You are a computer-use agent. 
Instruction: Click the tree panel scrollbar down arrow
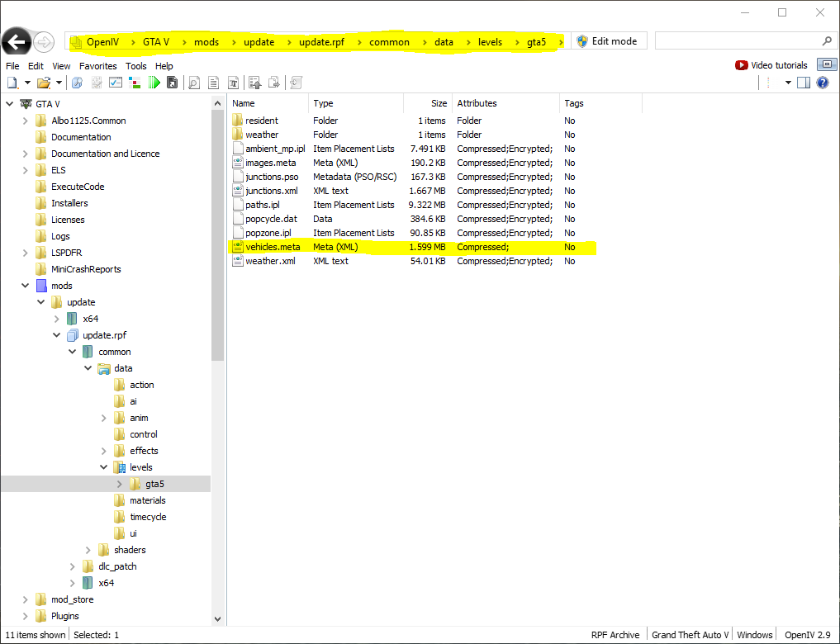pos(217,619)
